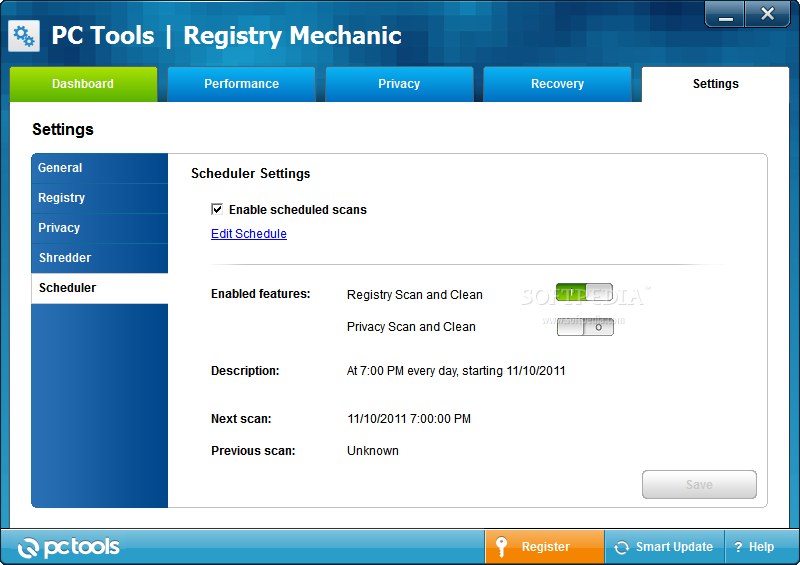Close the Registry Mechanic window
Screen dimensions: 800x565
767,14
